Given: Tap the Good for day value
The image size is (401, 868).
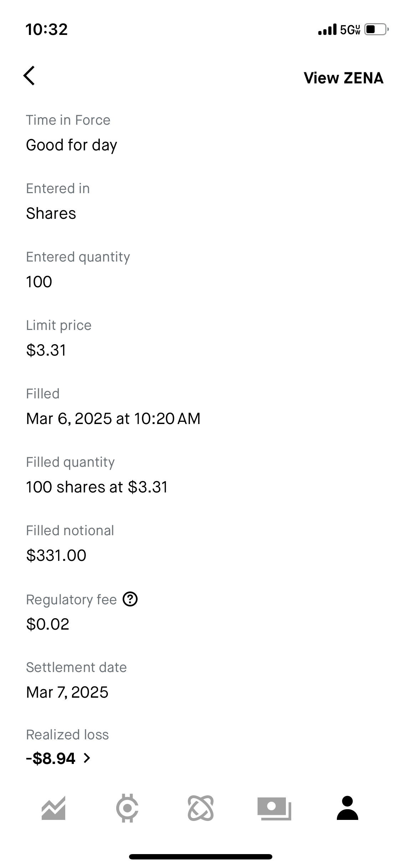Looking at the screenshot, I should click(71, 145).
